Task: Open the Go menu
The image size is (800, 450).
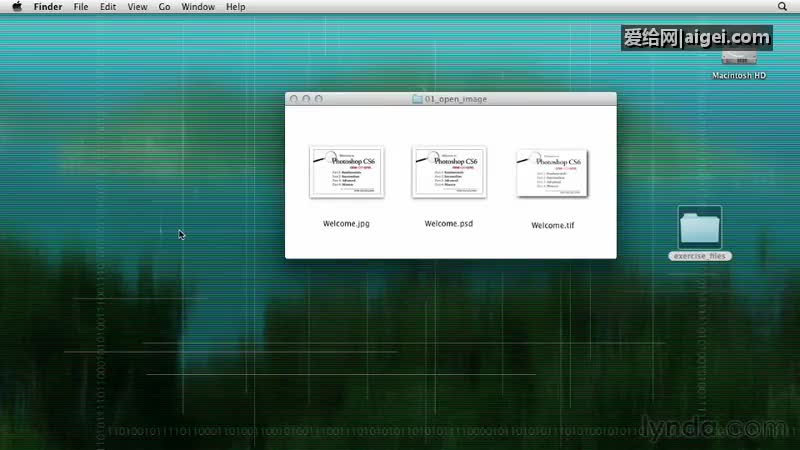Action: [x=164, y=7]
